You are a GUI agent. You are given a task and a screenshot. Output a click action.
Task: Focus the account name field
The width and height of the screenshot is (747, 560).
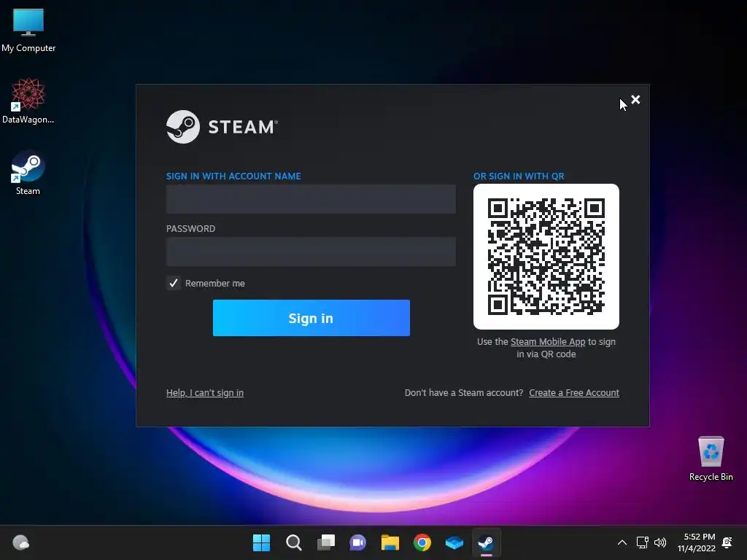tap(311, 199)
